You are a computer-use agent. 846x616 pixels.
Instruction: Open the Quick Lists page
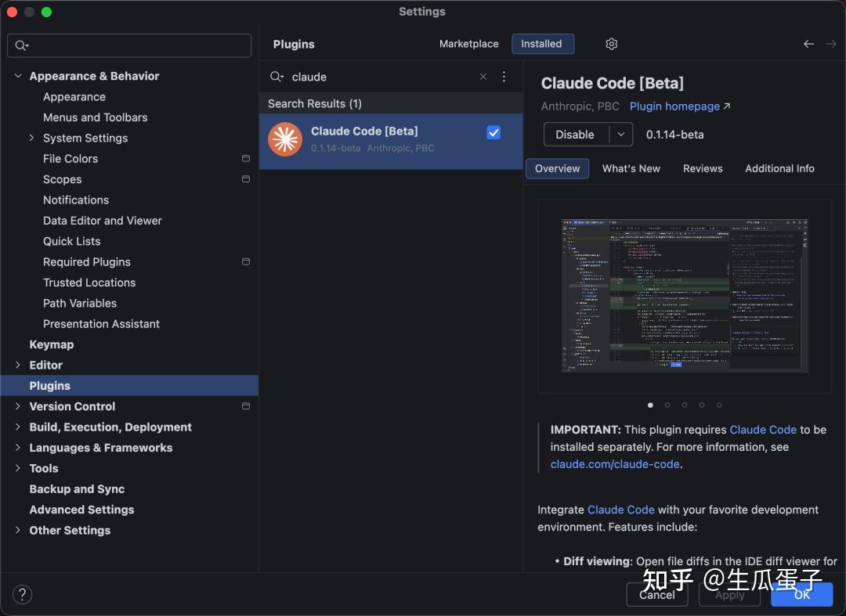[71, 241]
